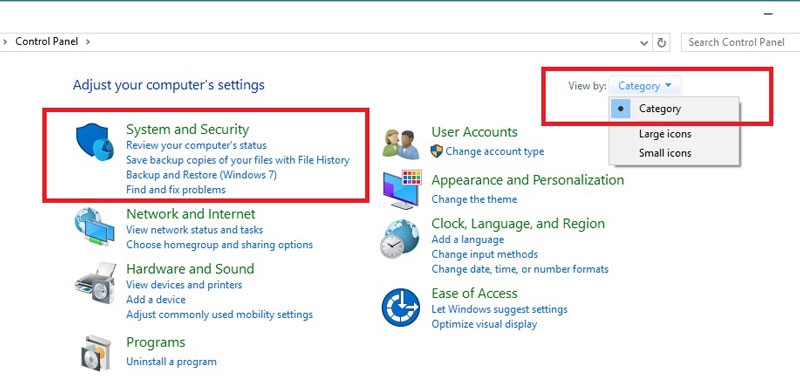The width and height of the screenshot is (800, 390).
Task: Open the System and Security shield icon
Action: click(x=95, y=141)
